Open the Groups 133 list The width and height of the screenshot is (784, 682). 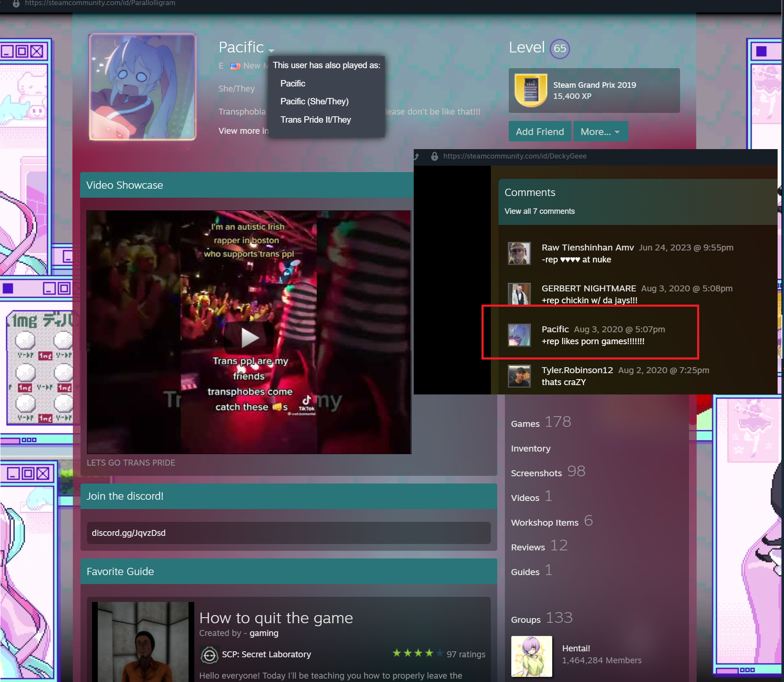(x=542, y=618)
